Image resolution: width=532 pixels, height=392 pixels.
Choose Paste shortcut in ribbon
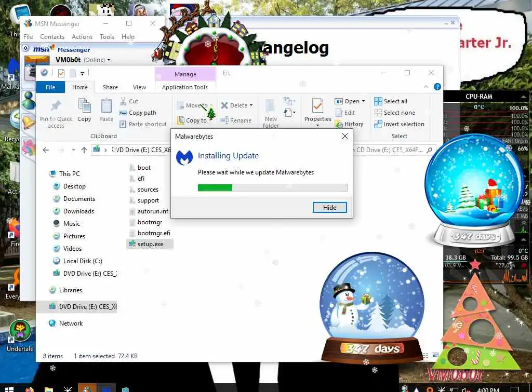coord(143,124)
